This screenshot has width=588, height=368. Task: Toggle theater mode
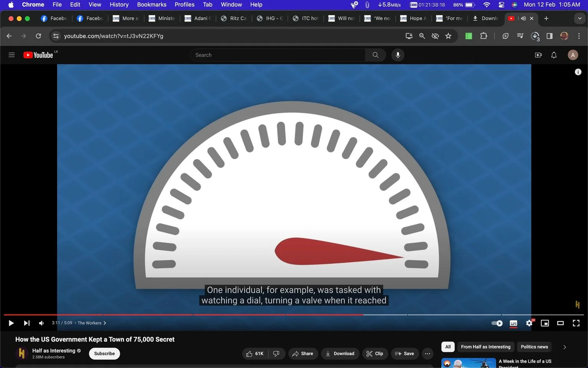click(x=560, y=323)
